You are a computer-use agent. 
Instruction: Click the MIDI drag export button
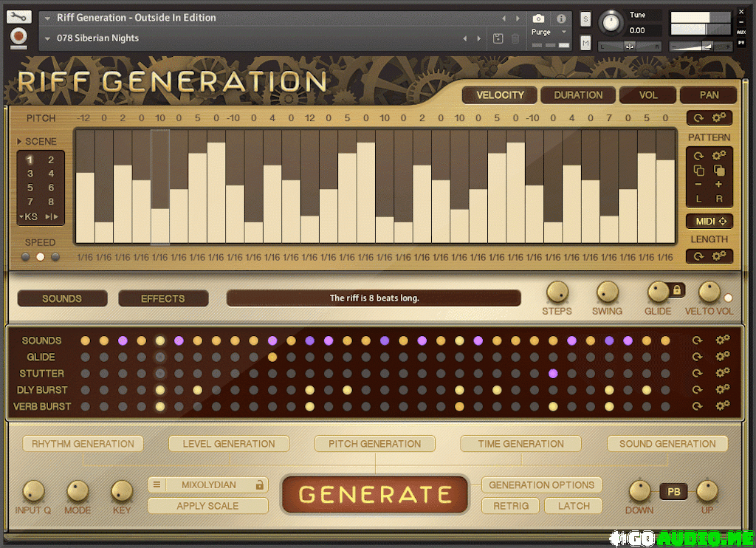(x=710, y=221)
